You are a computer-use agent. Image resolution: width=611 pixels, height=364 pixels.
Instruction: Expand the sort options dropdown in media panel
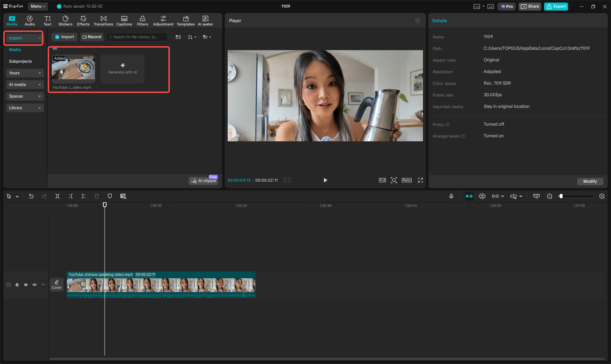[x=192, y=37]
